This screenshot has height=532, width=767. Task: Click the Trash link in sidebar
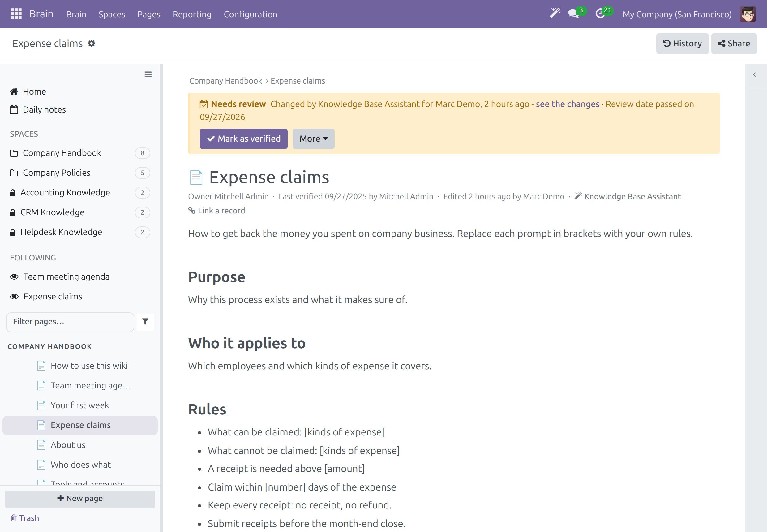click(25, 518)
